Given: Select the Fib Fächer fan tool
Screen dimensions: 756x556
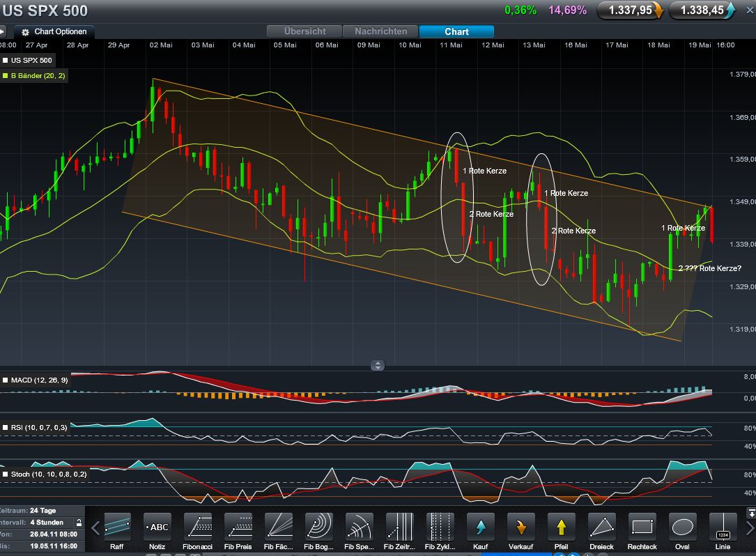Looking at the screenshot, I should [x=279, y=532].
